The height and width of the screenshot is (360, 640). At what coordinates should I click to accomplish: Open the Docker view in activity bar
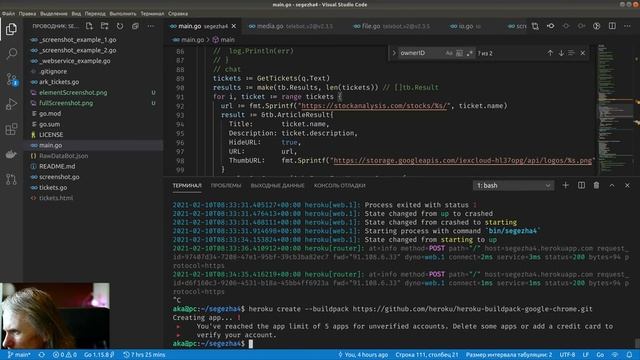pos(11,154)
